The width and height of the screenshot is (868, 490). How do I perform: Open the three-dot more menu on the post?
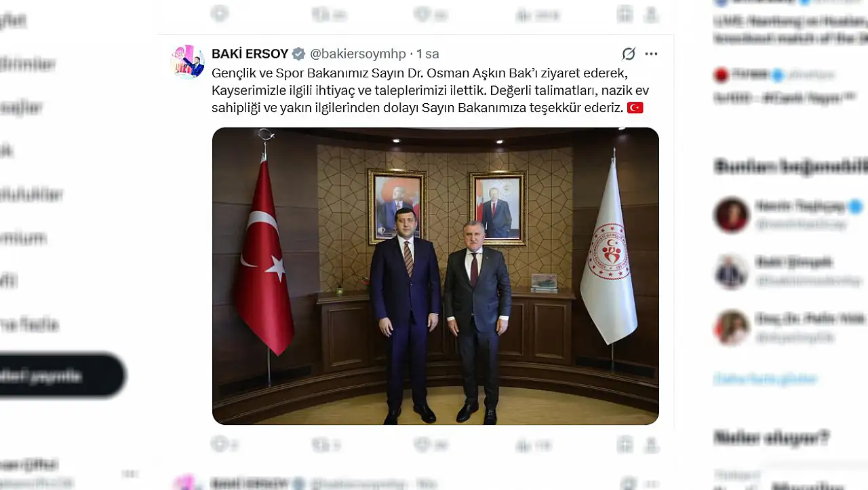pos(651,54)
